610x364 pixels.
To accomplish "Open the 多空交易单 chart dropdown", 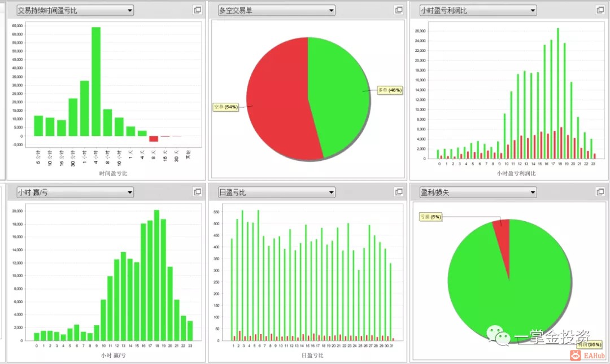I will point(276,11).
